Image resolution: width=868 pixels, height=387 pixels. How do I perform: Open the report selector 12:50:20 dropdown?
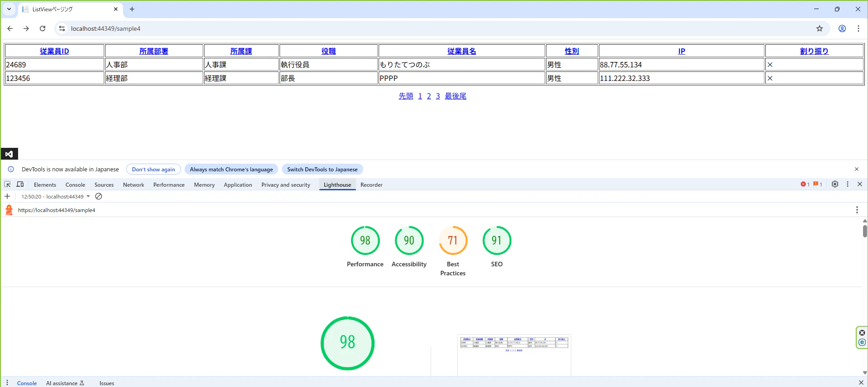[x=55, y=196]
